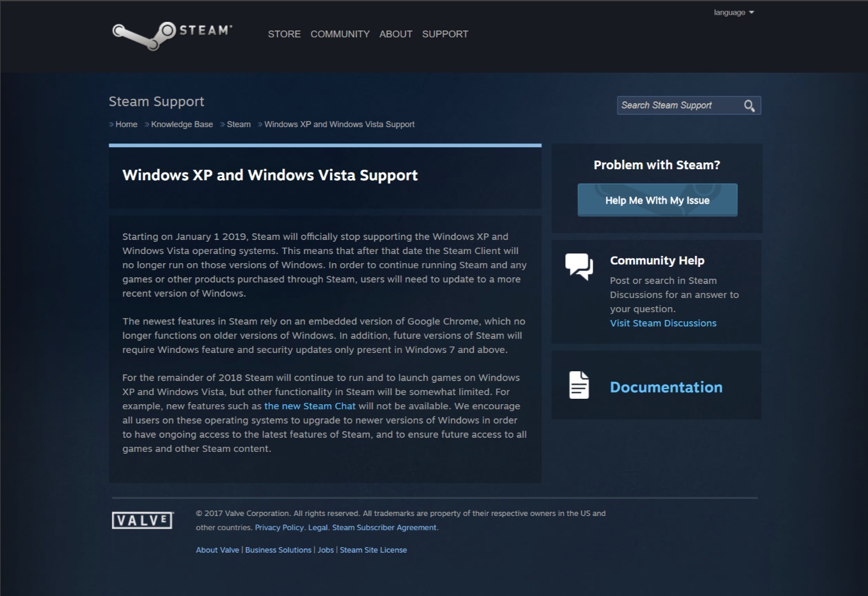Click the Steam logo in header

[x=172, y=35]
